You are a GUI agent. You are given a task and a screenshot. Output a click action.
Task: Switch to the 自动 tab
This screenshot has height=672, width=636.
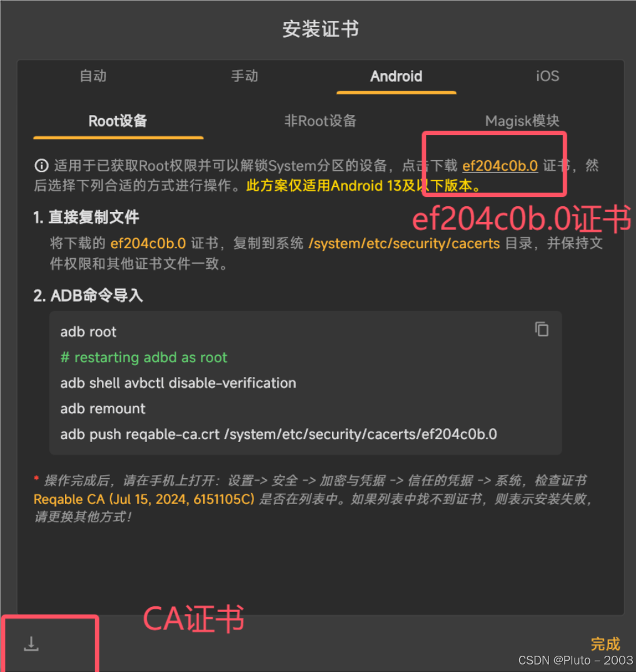pos(93,76)
